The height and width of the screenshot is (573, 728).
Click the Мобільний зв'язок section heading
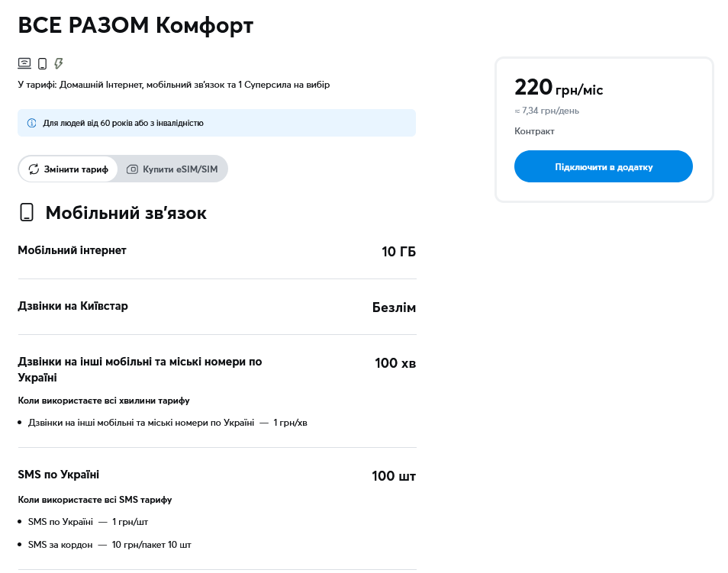click(126, 213)
